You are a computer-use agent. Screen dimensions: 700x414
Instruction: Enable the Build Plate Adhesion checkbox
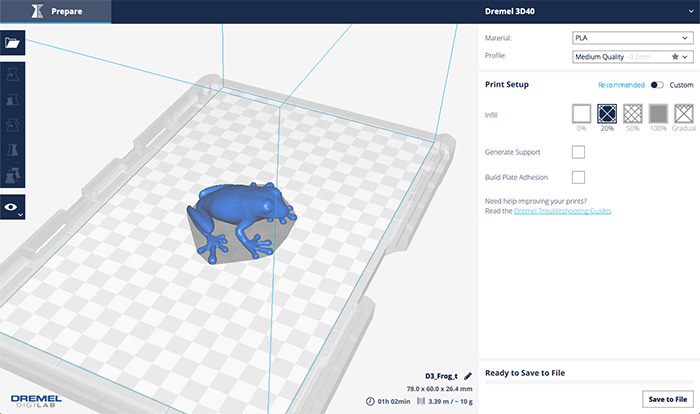(x=578, y=177)
